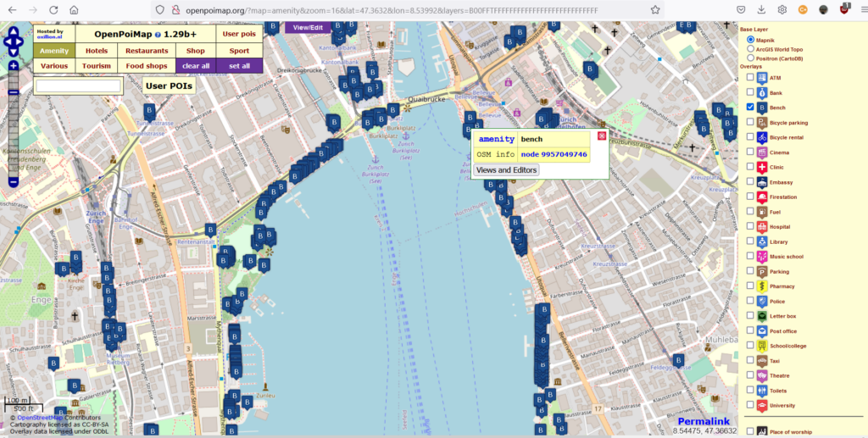Enable the Bank overlay checkbox
The width and height of the screenshot is (868, 438).
pos(750,92)
